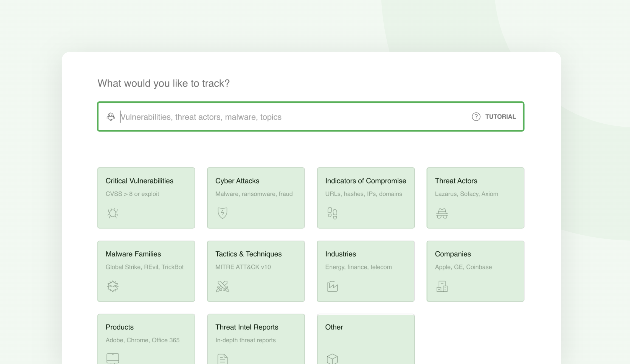Click the question mark help icon

point(476,117)
